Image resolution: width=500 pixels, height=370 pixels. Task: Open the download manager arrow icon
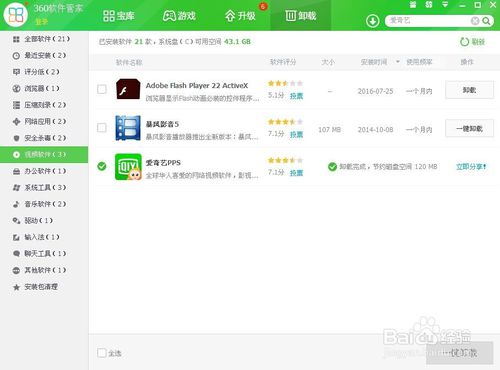[x=372, y=21]
